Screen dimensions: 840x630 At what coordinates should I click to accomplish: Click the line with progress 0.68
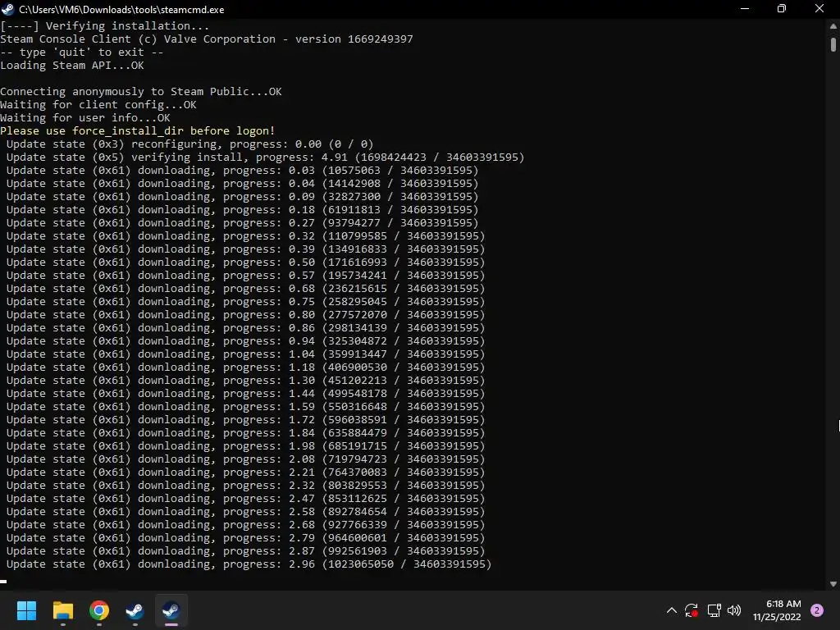pyautogui.click(x=245, y=289)
